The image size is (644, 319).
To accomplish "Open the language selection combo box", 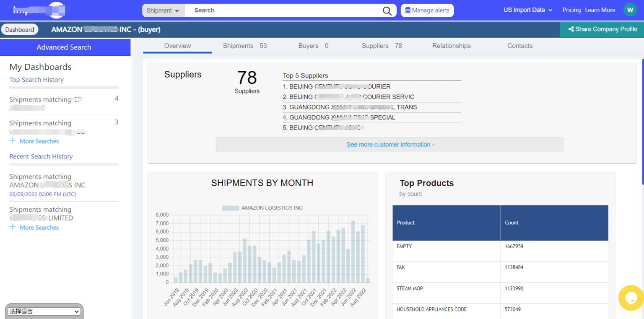I will coord(44,311).
